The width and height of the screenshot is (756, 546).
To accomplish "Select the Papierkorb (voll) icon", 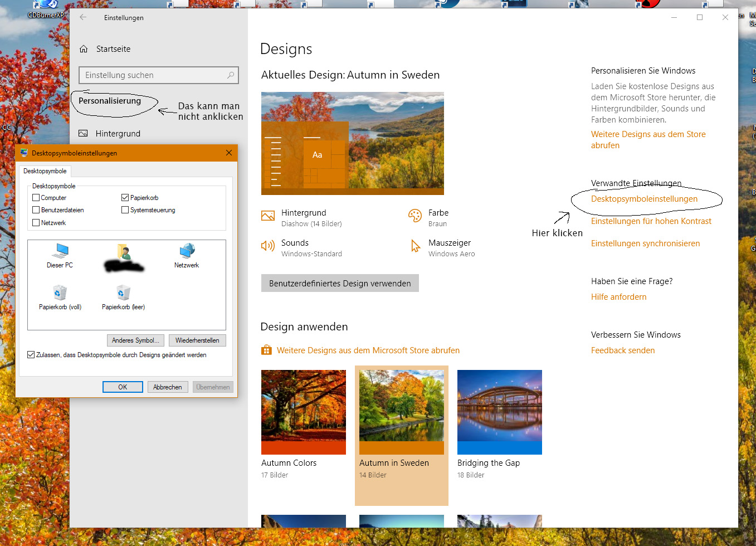I will (x=60, y=292).
